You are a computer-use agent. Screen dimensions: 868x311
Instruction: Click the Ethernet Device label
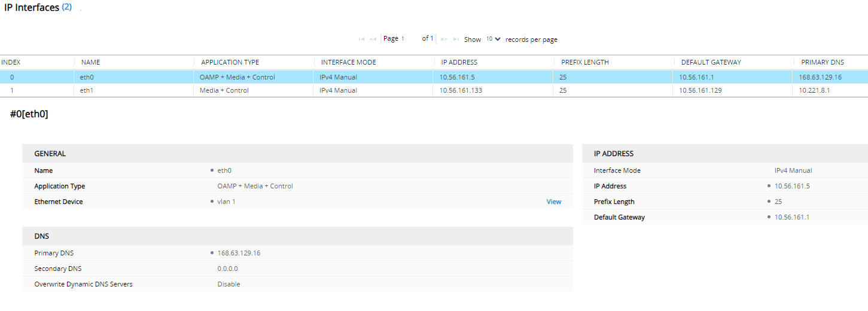[x=59, y=202]
